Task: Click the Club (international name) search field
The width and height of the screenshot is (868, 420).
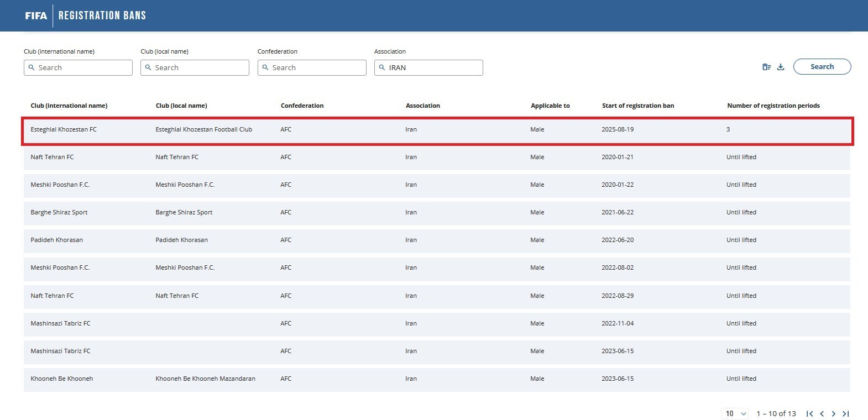Action: click(83, 67)
